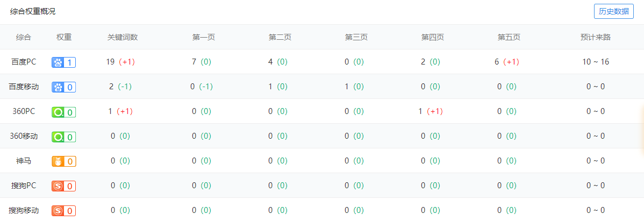Click the 神马 weight badge icon
The width and height of the screenshot is (644, 221).
click(63, 161)
